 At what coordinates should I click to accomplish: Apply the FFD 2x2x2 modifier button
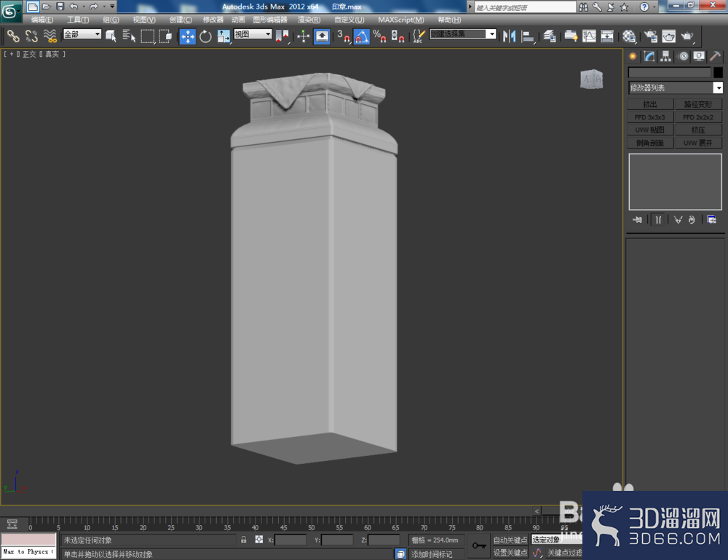pos(698,117)
